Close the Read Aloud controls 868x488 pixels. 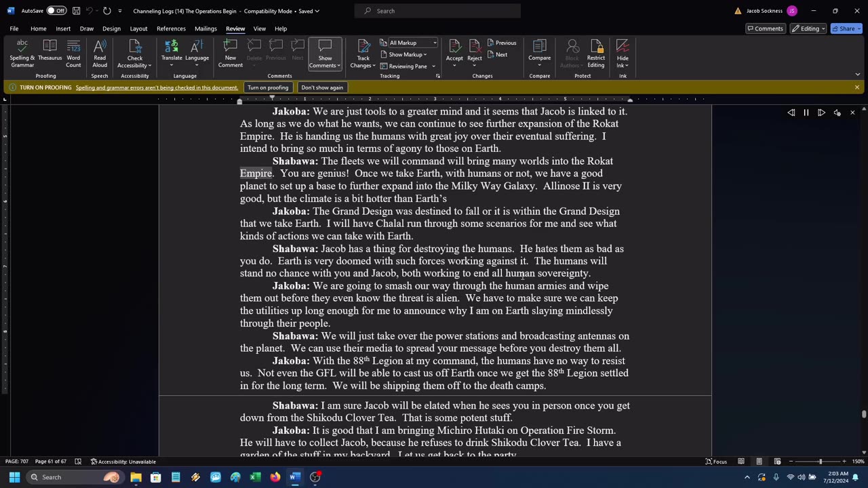tap(852, 113)
